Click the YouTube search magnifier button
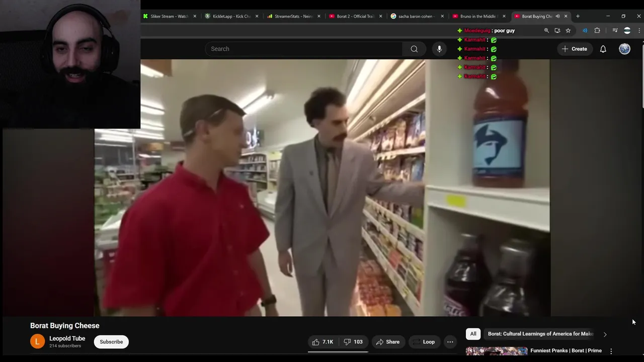Viewport: 644px width, 362px height. [x=414, y=49]
